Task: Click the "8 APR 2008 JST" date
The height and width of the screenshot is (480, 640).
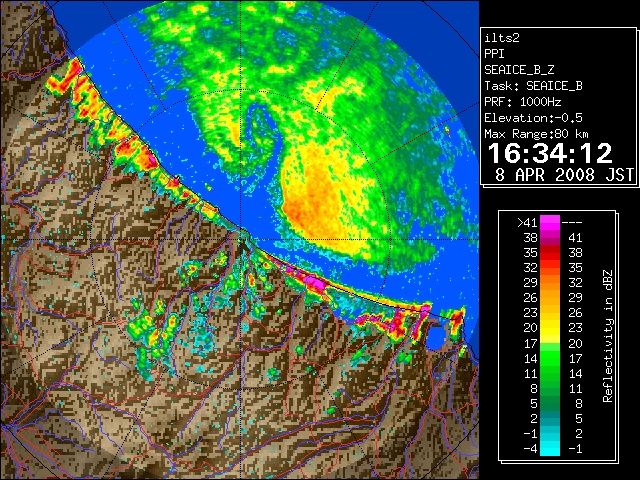Action: coord(564,175)
